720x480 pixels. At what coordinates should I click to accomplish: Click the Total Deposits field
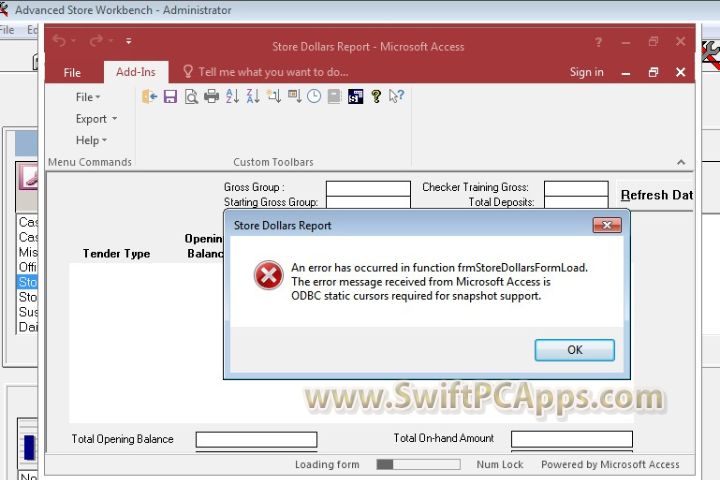pyautogui.click(x=576, y=203)
